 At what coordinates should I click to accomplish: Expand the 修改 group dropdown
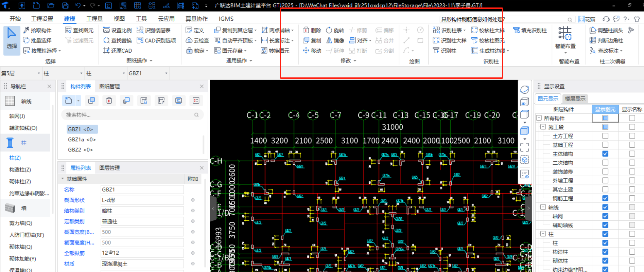click(x=355, y=61)
